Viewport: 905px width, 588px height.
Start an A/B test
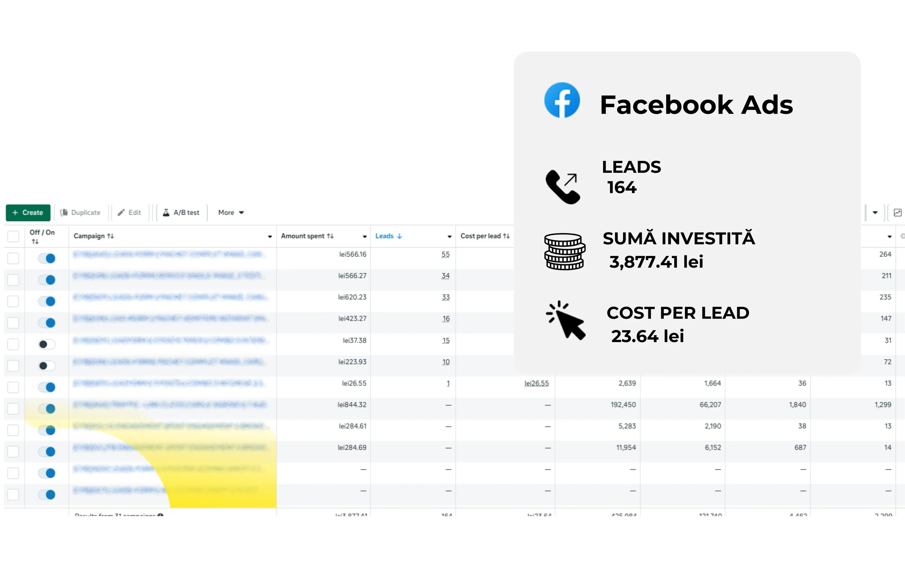(181, 212)
